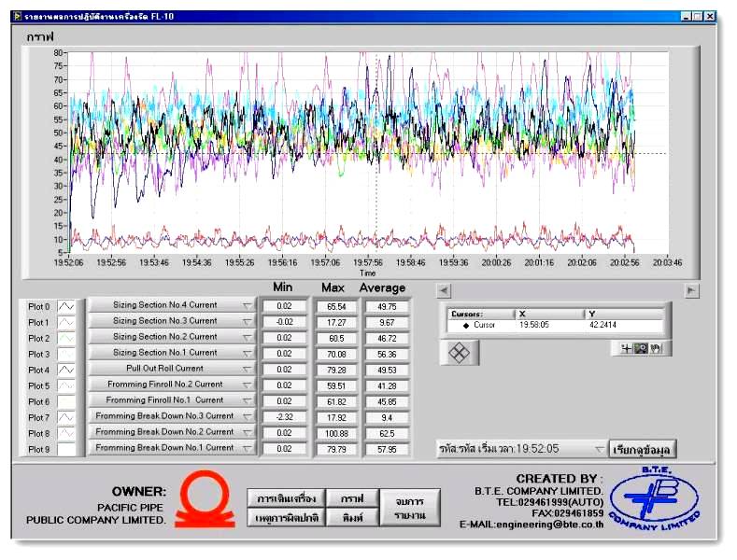Image resolution: width=737 pixels, height=560 pixels.
Task: Open the Sizing Section No.3 Current dropdown
Action: coord(172,321)
